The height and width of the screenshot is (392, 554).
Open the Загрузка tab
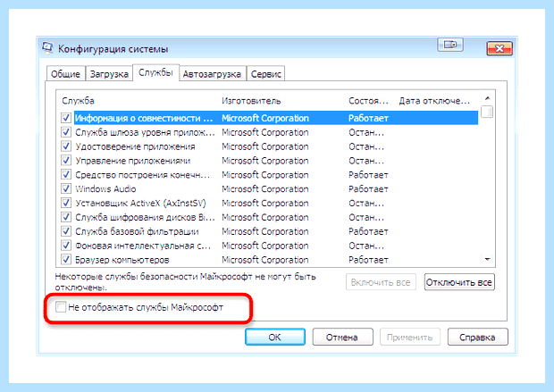(109, 74)
